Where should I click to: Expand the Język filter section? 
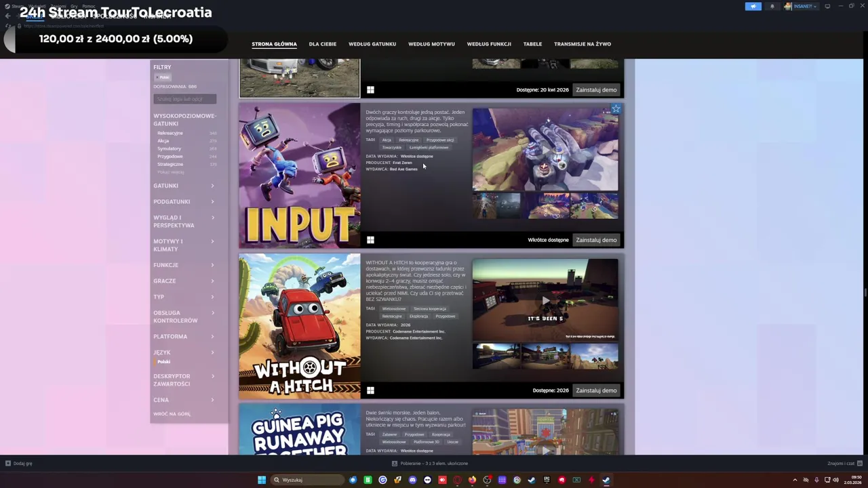click(184, 352)
